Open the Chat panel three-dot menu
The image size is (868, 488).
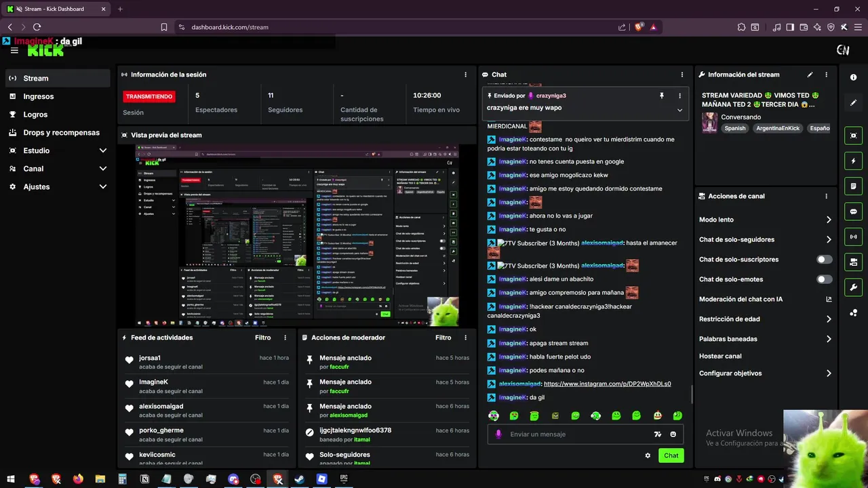(682, 75)
